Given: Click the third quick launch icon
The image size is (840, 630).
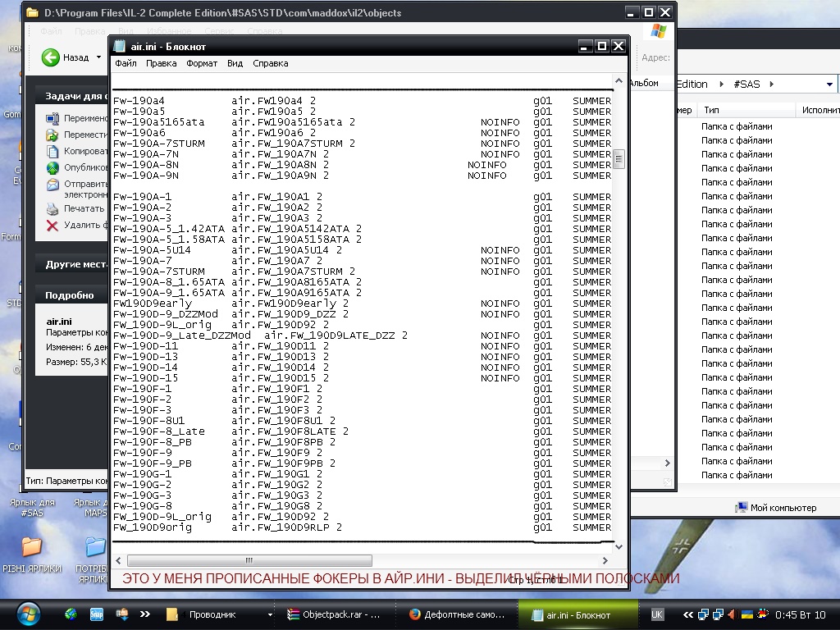Looking at the screenshot, I should [x=122, y=614].
